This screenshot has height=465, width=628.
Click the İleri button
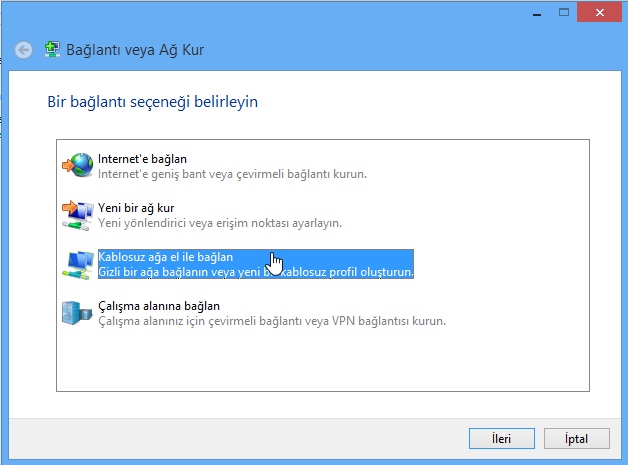[x=501, y=439]
